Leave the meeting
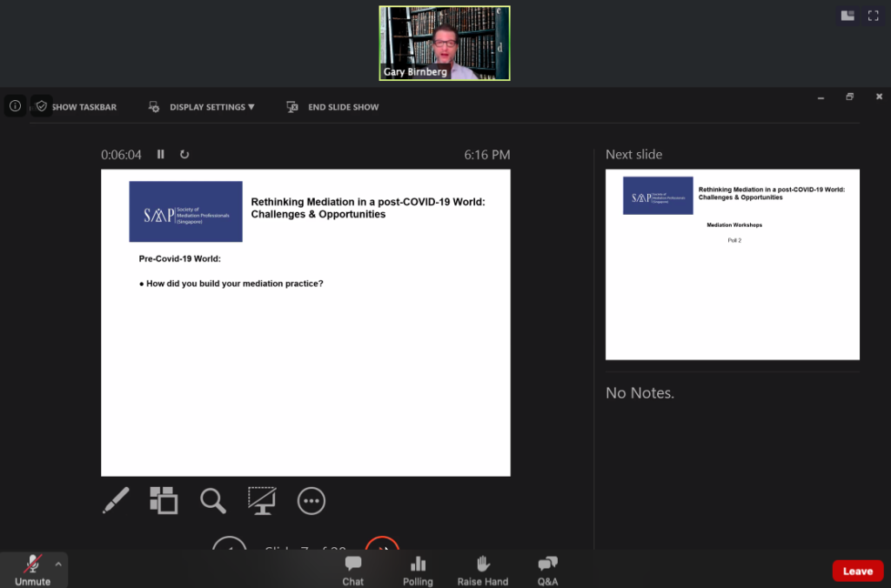This screenshot has height=588, width=891. pos(857,571)
